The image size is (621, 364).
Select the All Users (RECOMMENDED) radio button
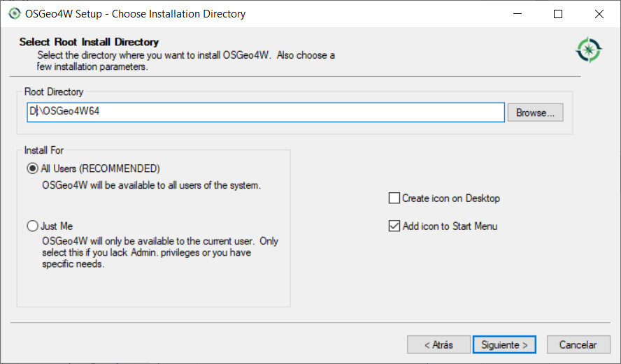[32, 168]
